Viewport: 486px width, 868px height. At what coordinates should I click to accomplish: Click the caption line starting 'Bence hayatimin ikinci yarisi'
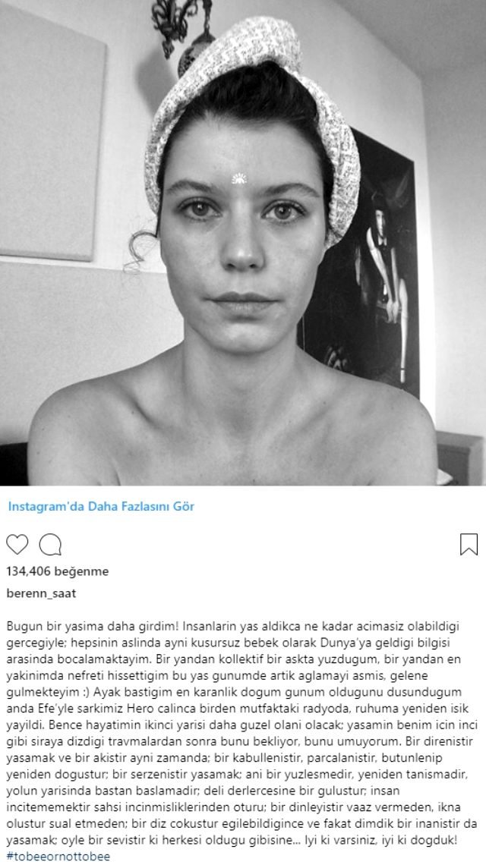coord(243,726)
